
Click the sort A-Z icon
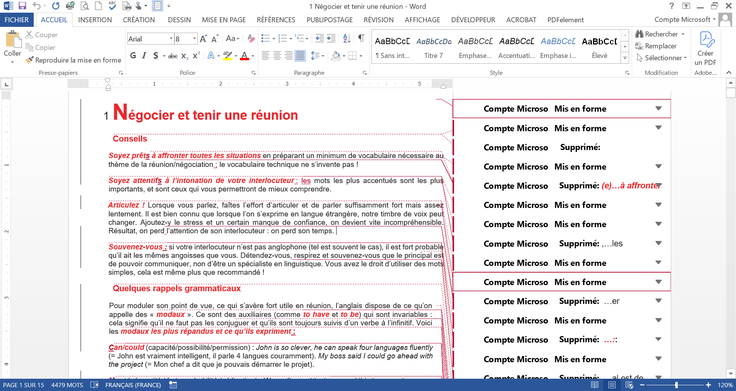pos(346,38)
